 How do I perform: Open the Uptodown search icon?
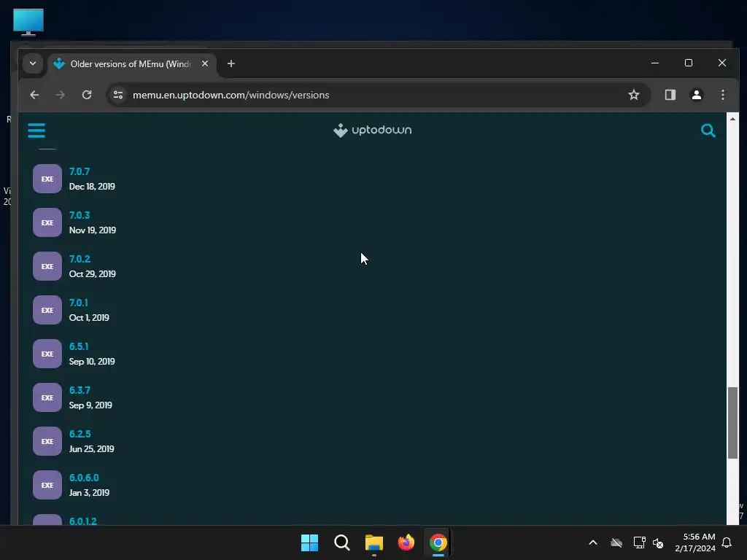[708, 131]
